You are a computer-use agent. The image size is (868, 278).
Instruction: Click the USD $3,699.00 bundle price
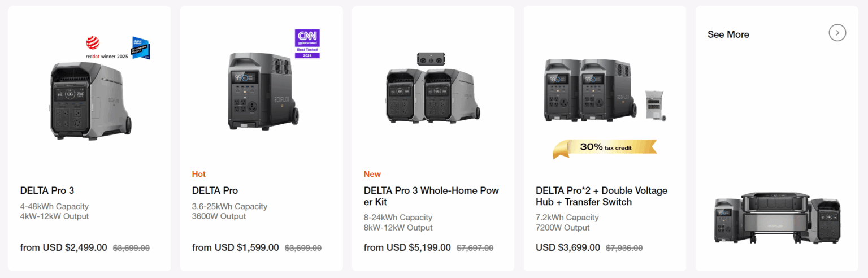pyautogui.click(x=567, y=247)
